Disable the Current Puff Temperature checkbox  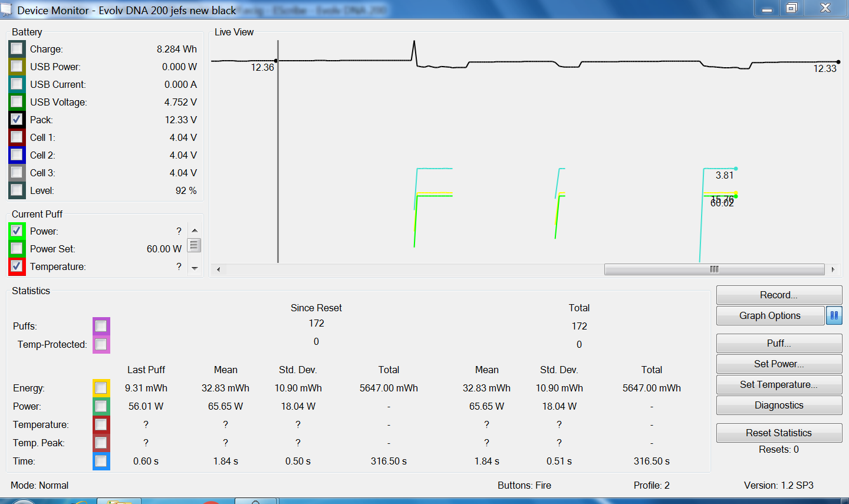click(17, 266)
